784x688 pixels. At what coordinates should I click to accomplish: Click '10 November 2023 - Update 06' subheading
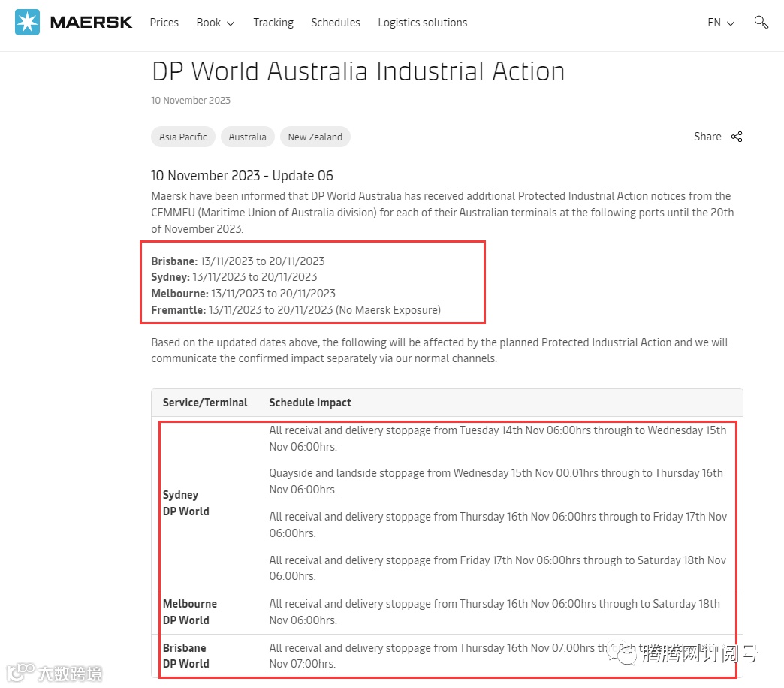242,176
